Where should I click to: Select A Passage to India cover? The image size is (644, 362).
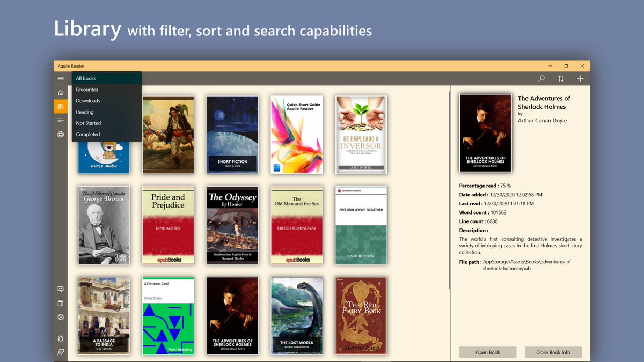click(x=104, y=316)
